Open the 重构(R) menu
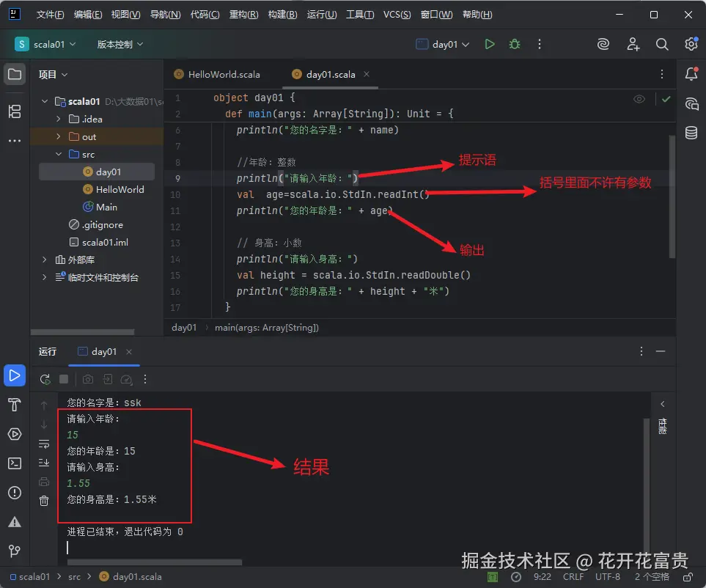 (x=243, y=15)
